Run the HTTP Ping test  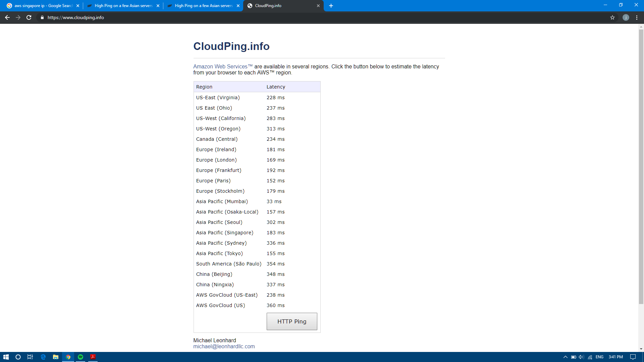click(292, 321)
